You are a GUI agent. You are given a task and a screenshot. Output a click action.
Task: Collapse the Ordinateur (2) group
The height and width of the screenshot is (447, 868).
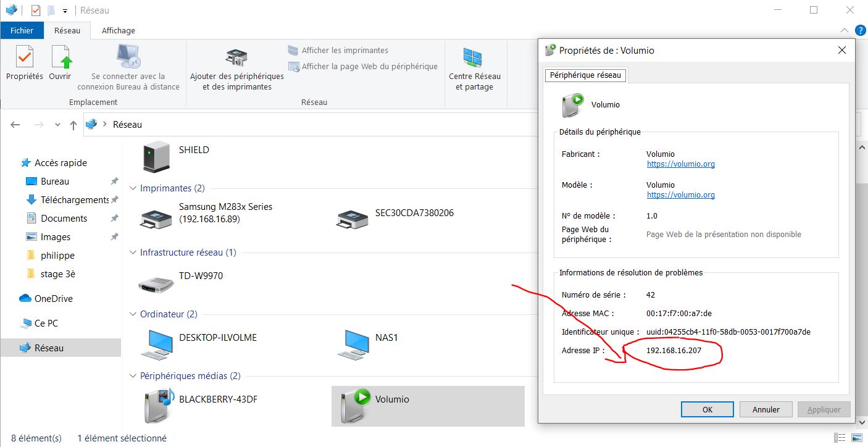coord(133,314)
